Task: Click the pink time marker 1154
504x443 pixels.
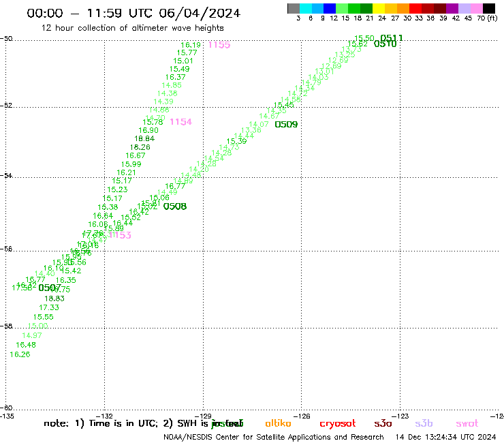Action: pos(180,121)
